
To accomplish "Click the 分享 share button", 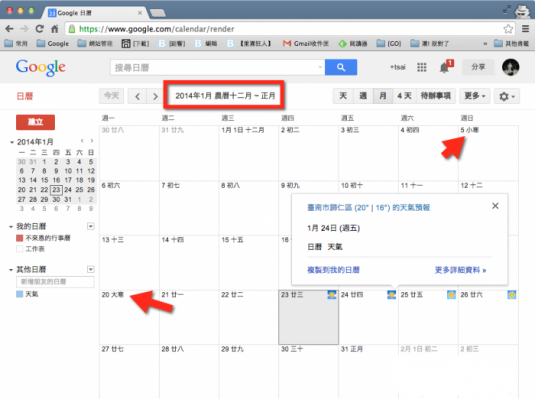I will point(478,67).
